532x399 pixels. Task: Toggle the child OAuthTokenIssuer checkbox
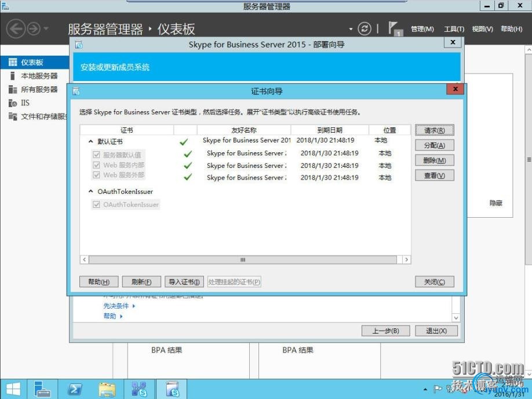[x=96, y=204]
